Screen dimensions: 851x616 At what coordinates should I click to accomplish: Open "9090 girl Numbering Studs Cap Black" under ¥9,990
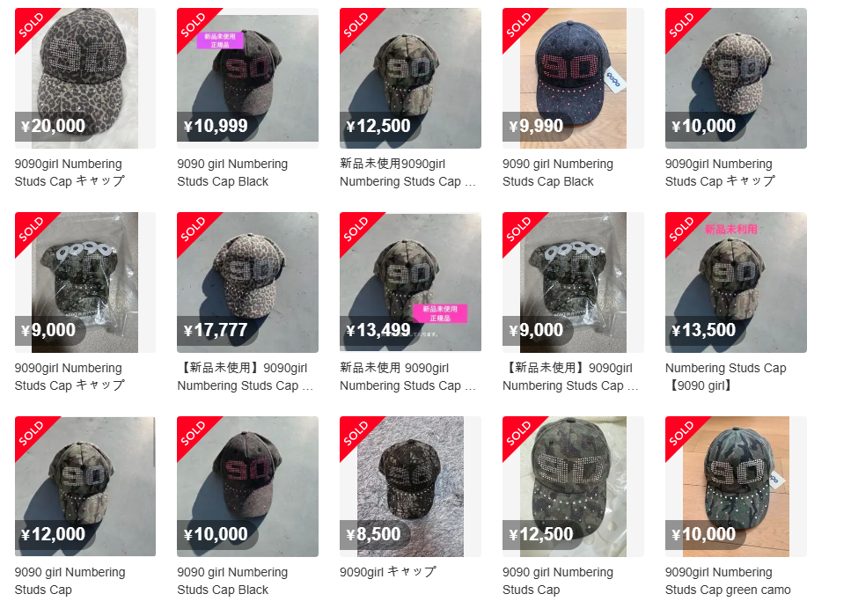558,172
